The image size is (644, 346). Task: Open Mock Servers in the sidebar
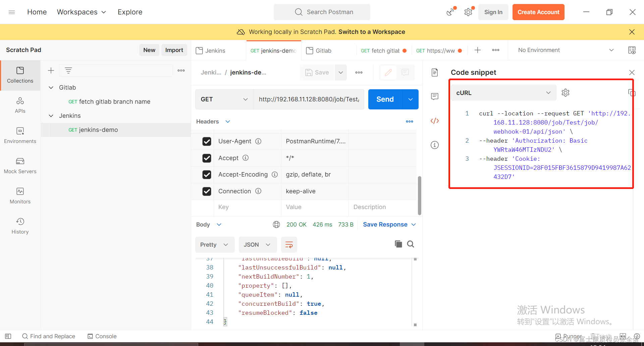click(20, 166)
